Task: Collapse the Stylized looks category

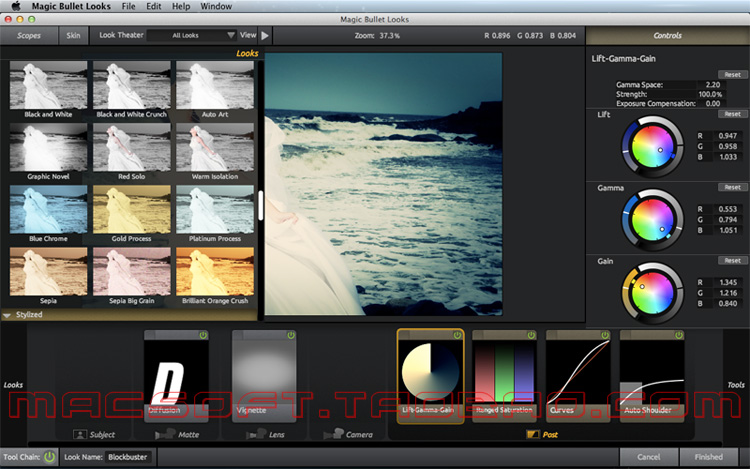Action: [x=7, y=315]
